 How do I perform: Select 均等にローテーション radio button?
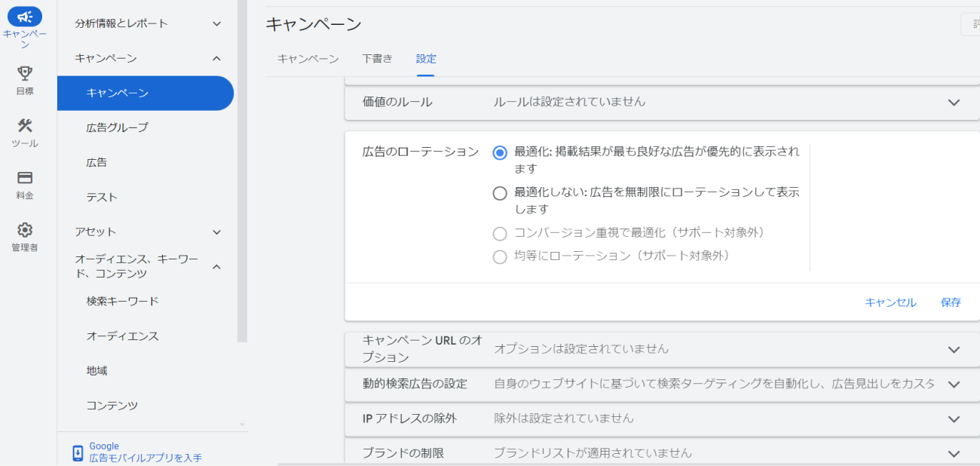tap(500, 257)
